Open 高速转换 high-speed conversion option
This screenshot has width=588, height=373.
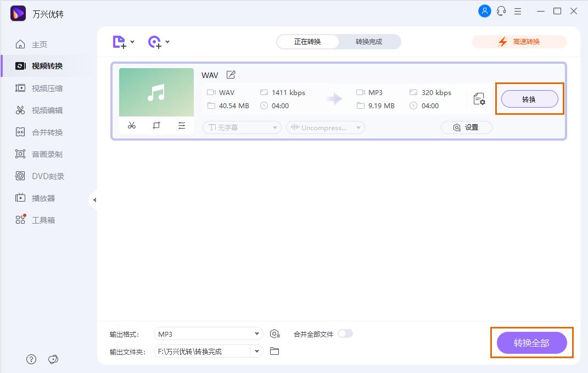pos(519,41)
